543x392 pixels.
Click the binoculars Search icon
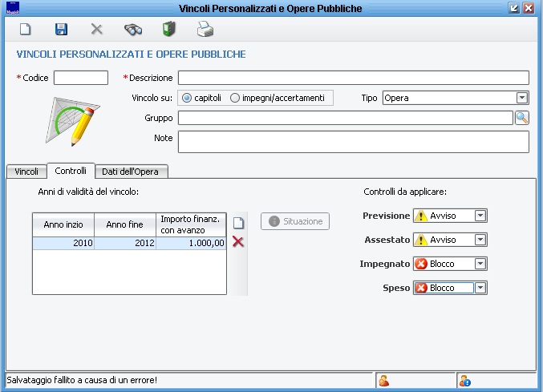[132, 30]
